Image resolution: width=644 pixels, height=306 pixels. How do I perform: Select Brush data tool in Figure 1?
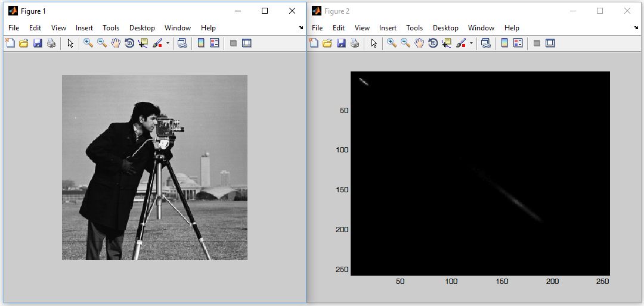coord(157,43)
